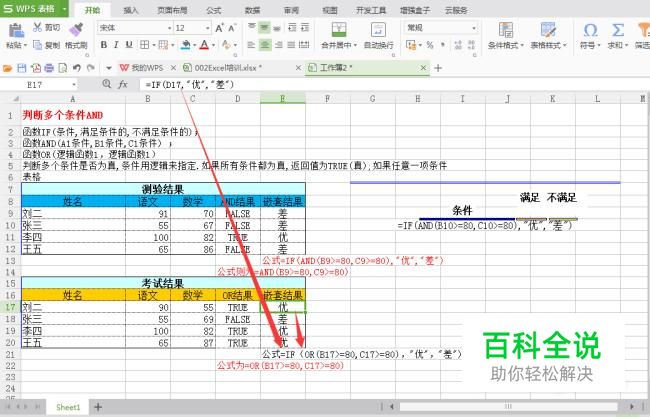Click the export to PDF icon
650x417 pixels.
(x=35, y=68)
